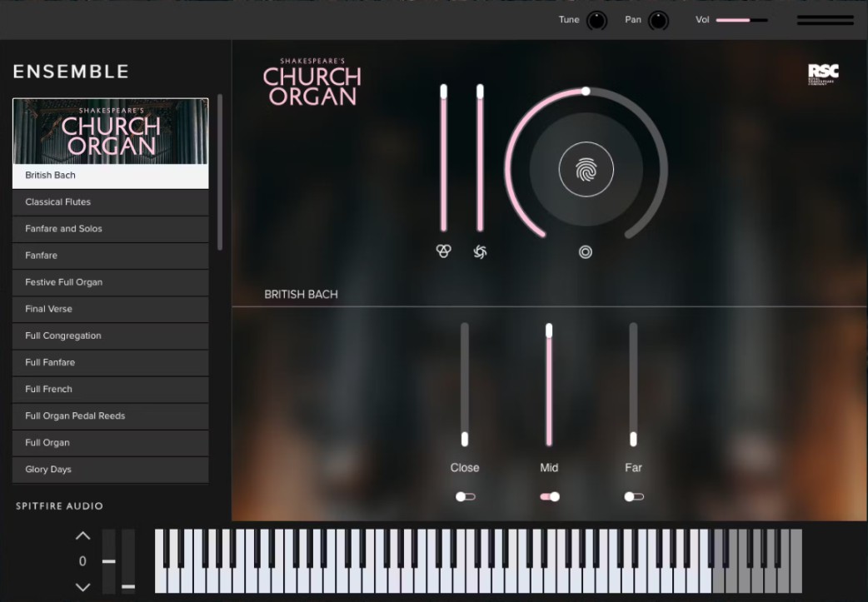Click the octave value 0
This screenshot has width=868, height=602.
click(82, 561)
